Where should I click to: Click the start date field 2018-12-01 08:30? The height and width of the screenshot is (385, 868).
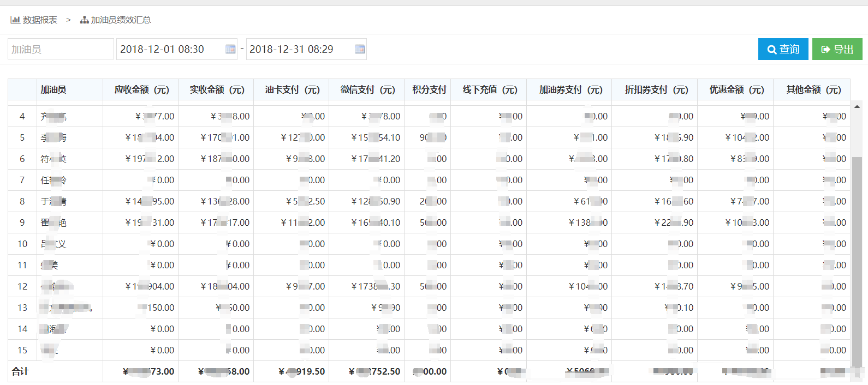pyautogui.click(x=169, y=49)
